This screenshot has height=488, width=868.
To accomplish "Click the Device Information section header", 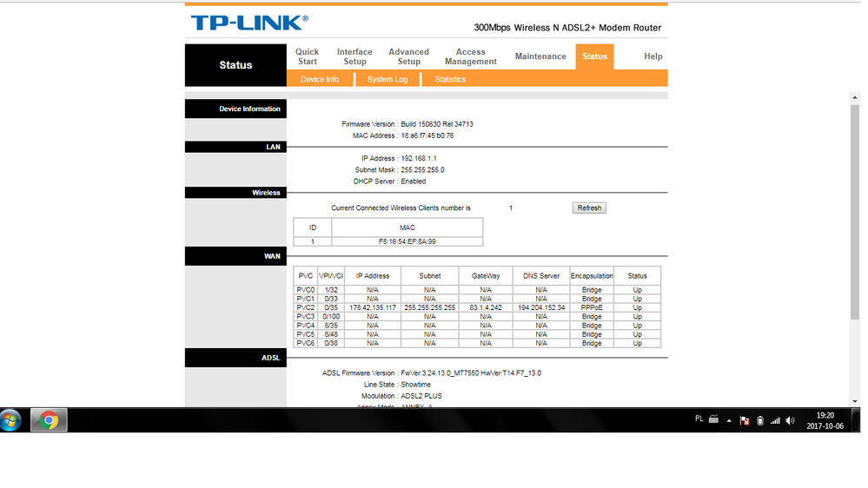I will click(235, 109).
